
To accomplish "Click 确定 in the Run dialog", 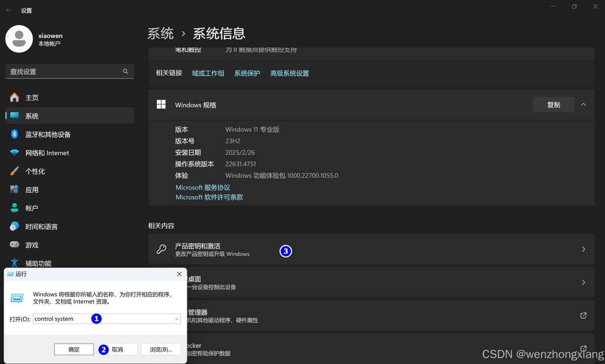I will [74, 349].
